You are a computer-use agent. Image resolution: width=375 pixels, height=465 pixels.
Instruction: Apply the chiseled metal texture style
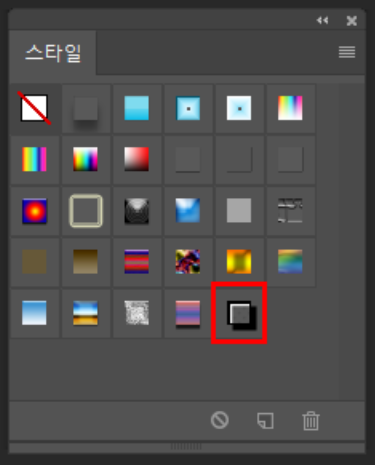[290, 211]
